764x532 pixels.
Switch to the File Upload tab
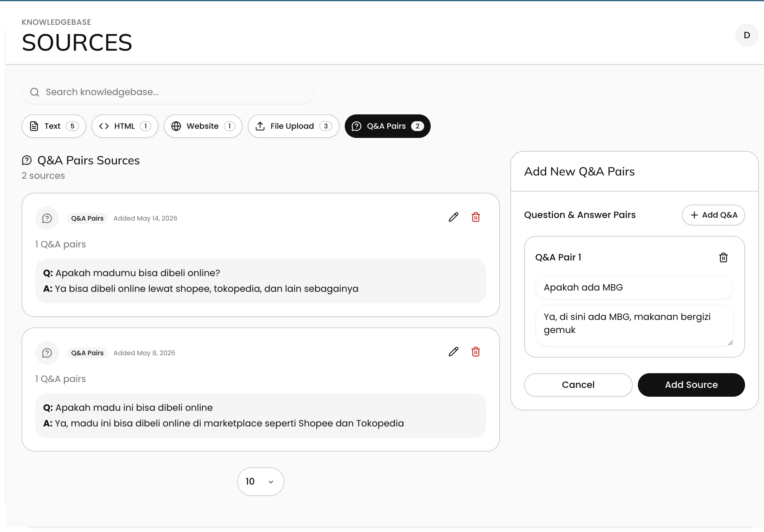[293, 126]
